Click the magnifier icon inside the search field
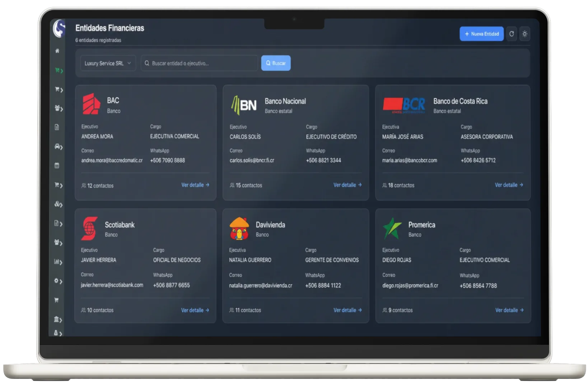The image size is (588, 385). 147,63
